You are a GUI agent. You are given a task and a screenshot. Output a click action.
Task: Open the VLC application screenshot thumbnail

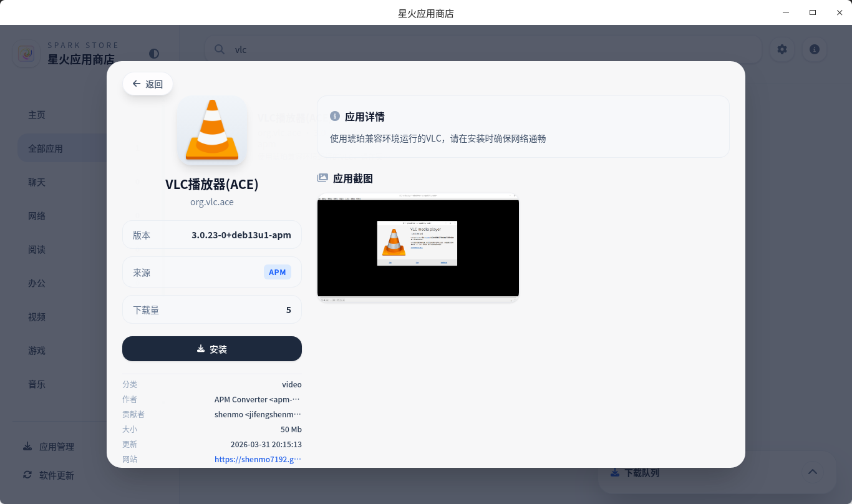(418, 248)
